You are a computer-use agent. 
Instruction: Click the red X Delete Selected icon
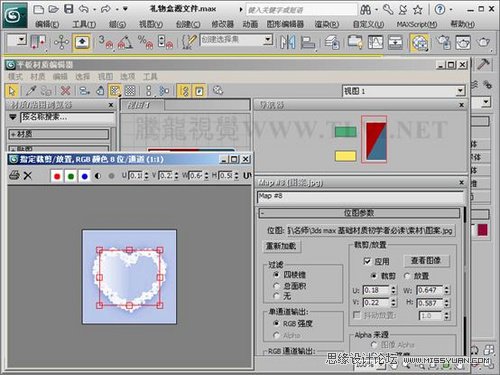[x=65, y=91]
